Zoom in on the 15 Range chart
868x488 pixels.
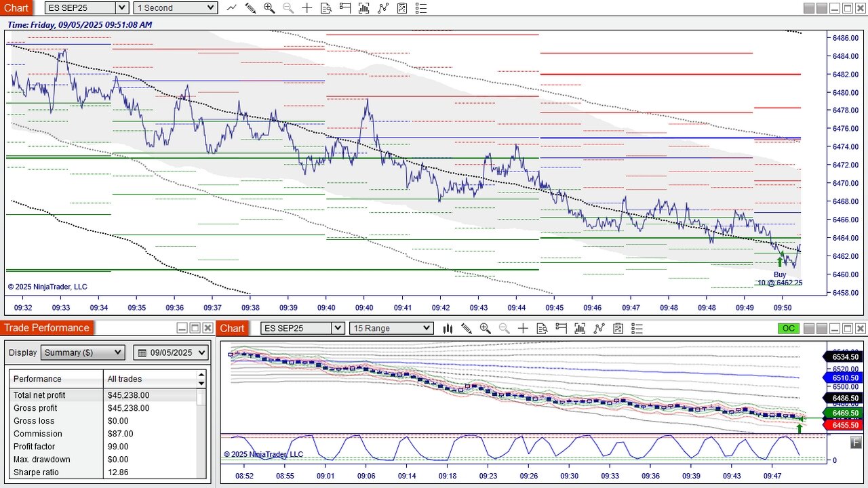click(x=486, y=329)
